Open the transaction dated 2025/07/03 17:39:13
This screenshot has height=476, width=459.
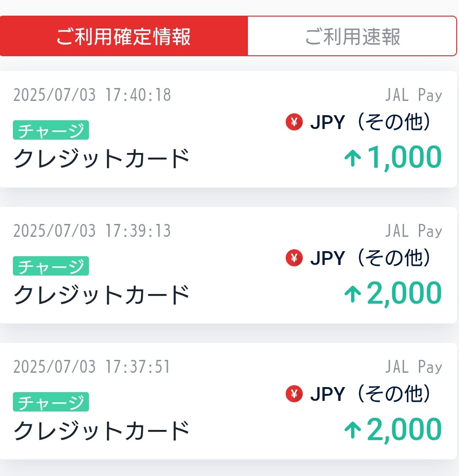228,265
